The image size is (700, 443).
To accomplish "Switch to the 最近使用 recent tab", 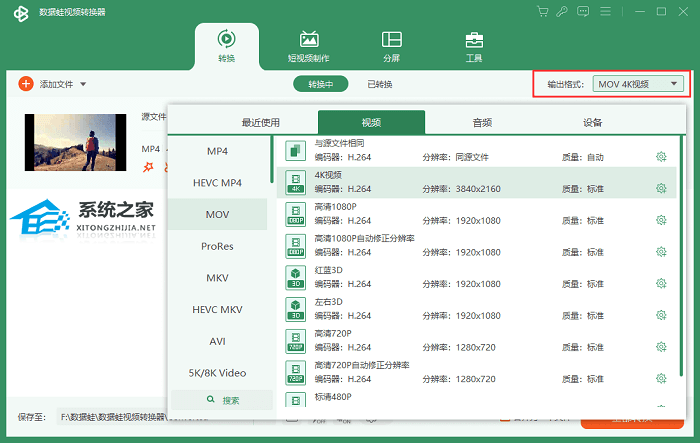I will pyautogui.click(x=260, y=122).
